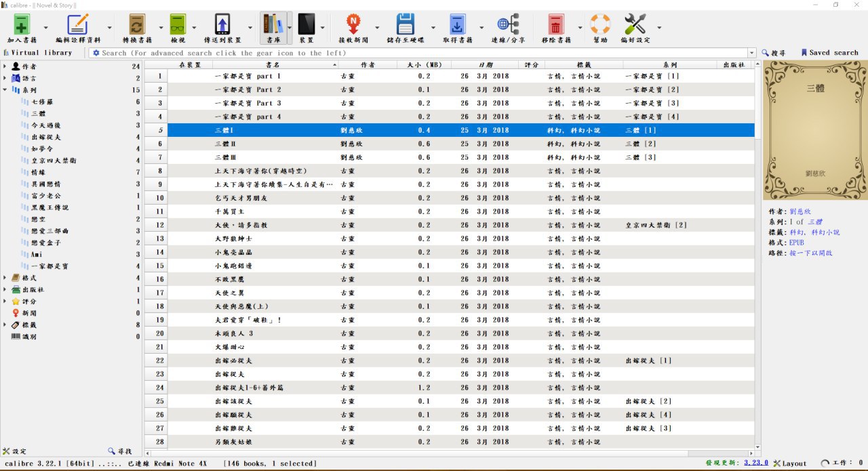
Task: Click the 轉換書籍 convert books icon
Action: tap(137, 25)
